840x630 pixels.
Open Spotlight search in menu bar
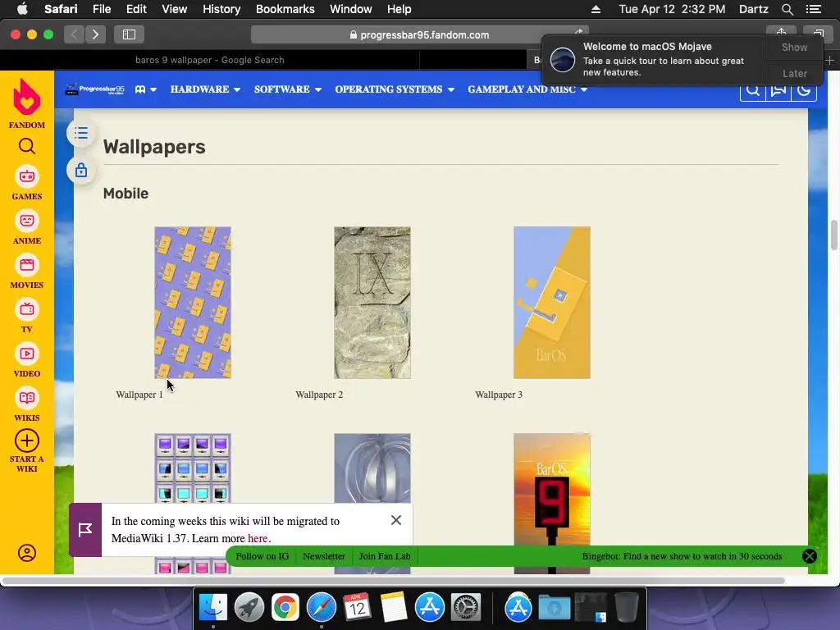coord(787,9)
